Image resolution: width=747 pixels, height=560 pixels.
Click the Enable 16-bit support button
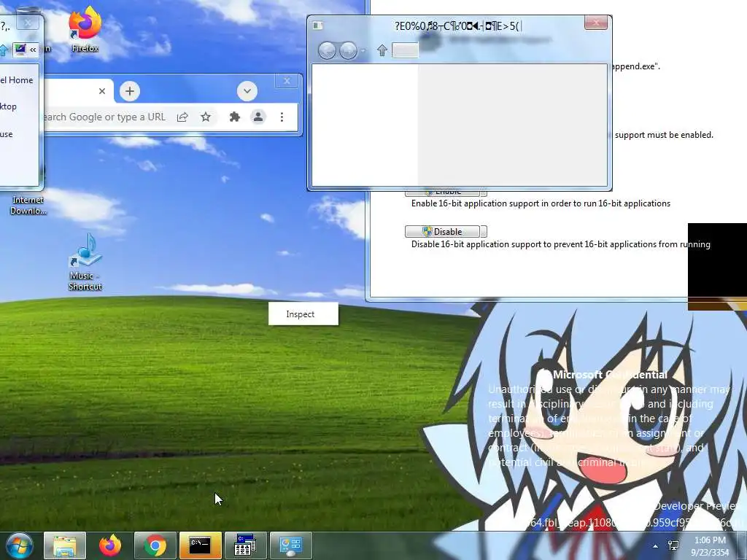point(442,192)
